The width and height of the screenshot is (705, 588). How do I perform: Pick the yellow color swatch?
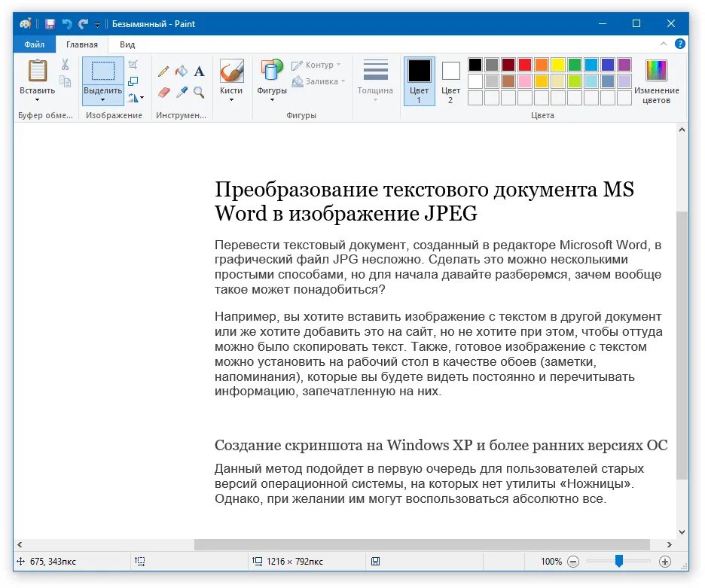click(558, 65)
